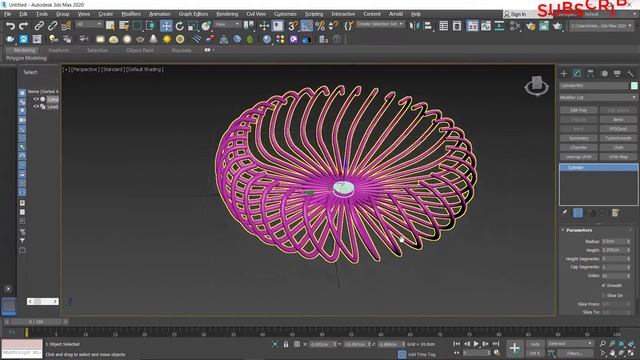The height and width of the screenshot is (360, 640).
Task: Open the File menu
Action: click(7, 14)
